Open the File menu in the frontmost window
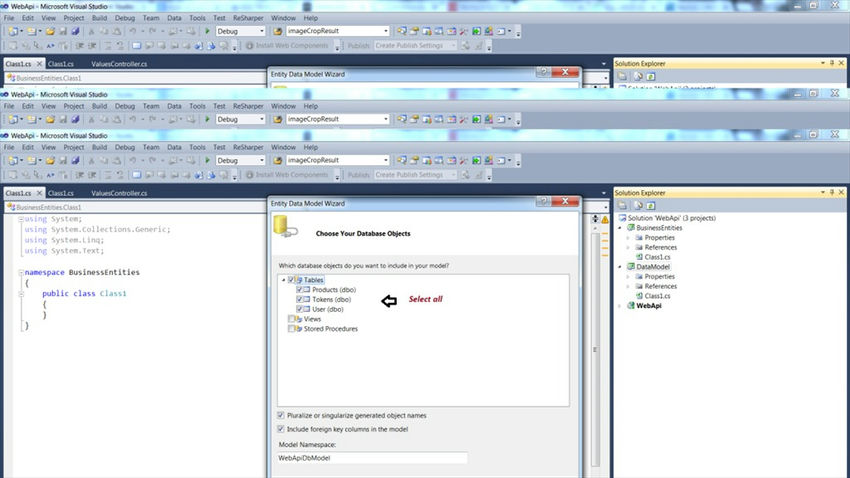 9,147
